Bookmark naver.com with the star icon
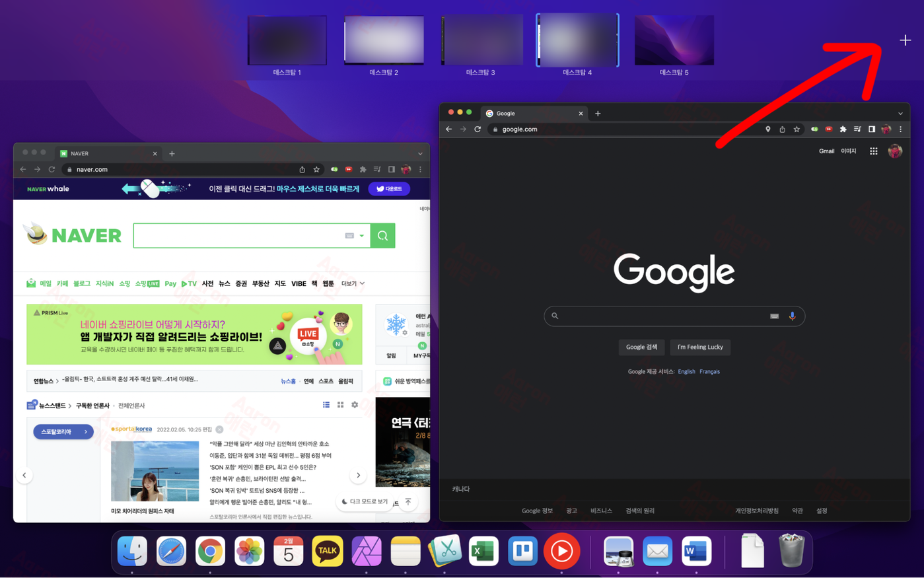This screenshot has width=924, height=578. click(x=316, y=170)
